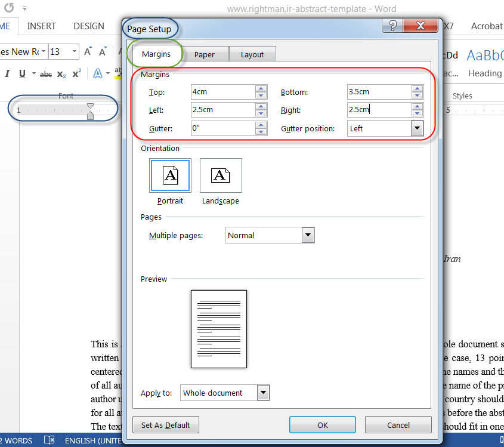Open Text Effects and Typography
Screen dimensions: 504x447
[x=98, y=74]
